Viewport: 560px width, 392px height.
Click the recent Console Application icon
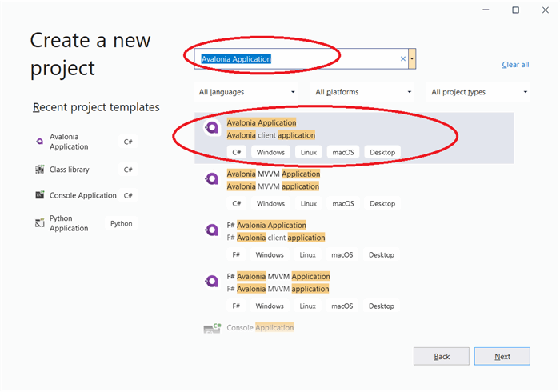(40, 195)
